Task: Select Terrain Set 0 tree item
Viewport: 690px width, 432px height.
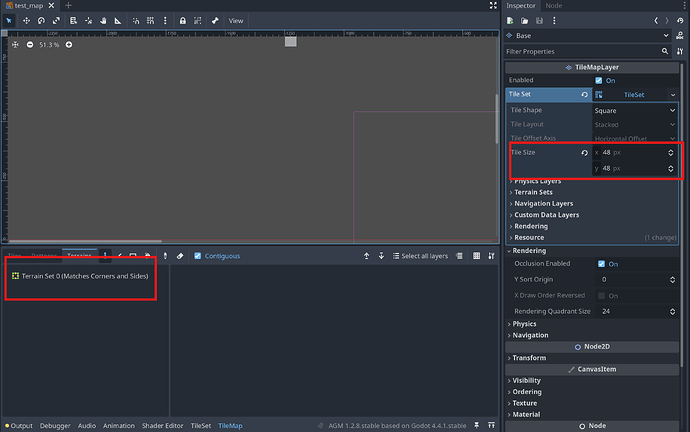Action: [x=84, y=276]
